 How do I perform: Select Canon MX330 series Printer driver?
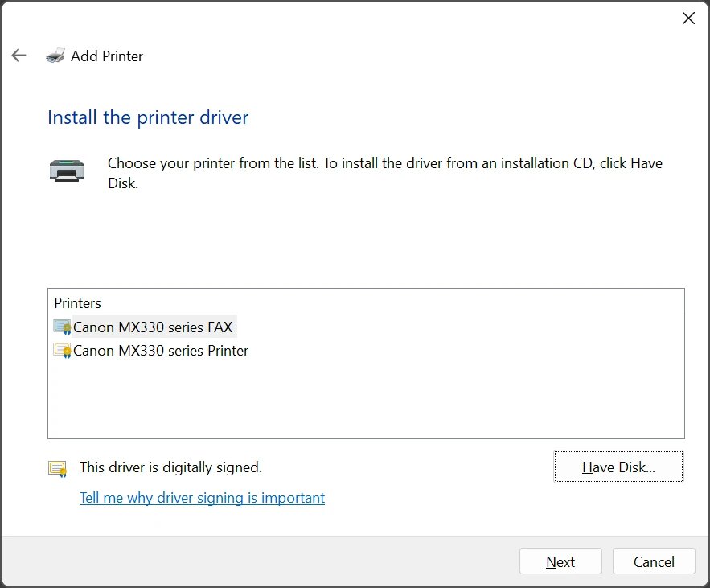161,350
